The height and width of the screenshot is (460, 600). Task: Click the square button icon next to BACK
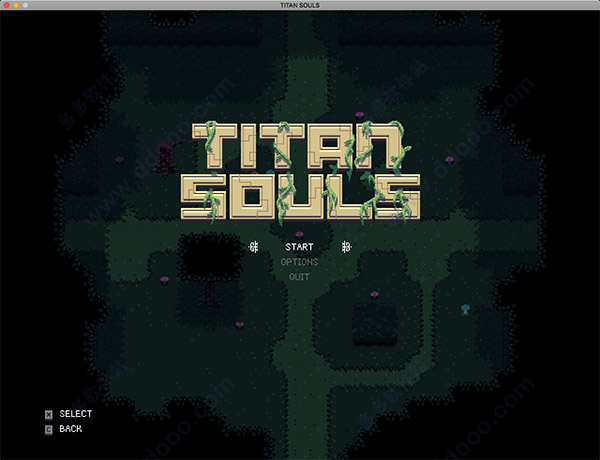click(x=49, y=429)
